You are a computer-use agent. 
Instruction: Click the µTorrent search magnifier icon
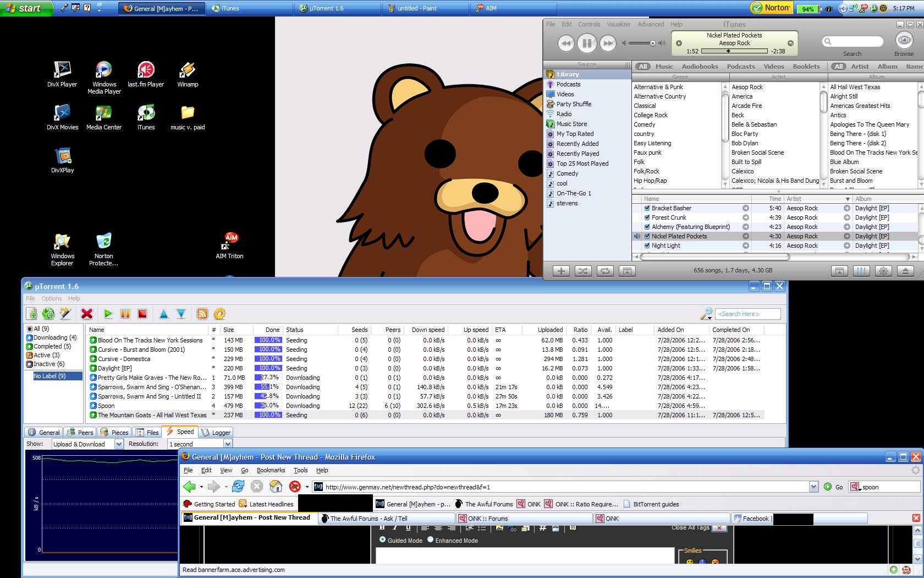[705, 314]
